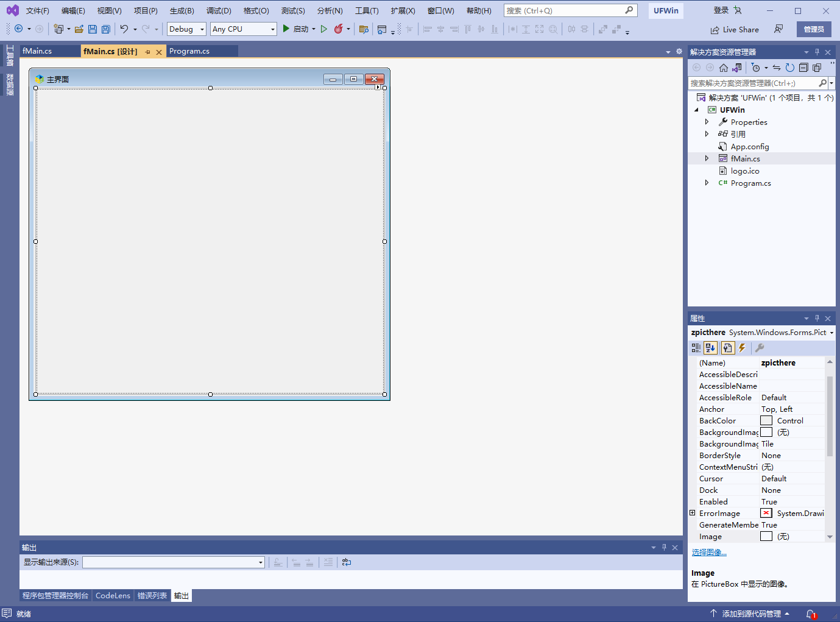Image resolution: width=840 pixels, height=622 pixels.
Task: Open the 启动 target dropdown arrow
Action: (x=314, y=29)
